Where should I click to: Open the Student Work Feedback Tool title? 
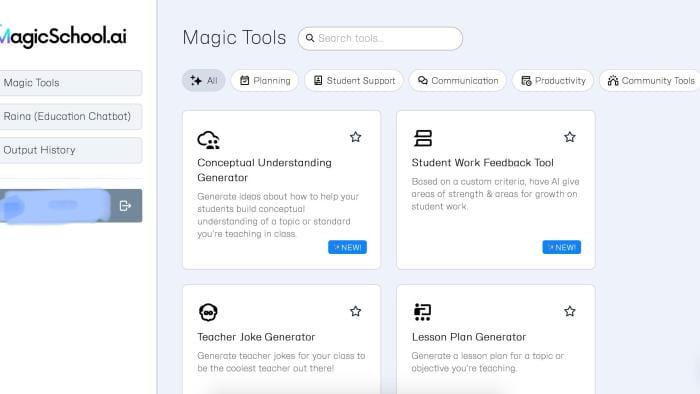click(483, 163)
